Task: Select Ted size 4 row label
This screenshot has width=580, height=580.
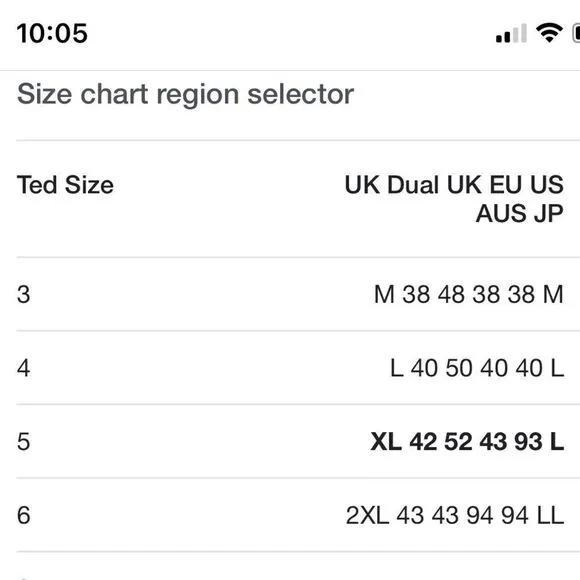Action: (23, 368)
